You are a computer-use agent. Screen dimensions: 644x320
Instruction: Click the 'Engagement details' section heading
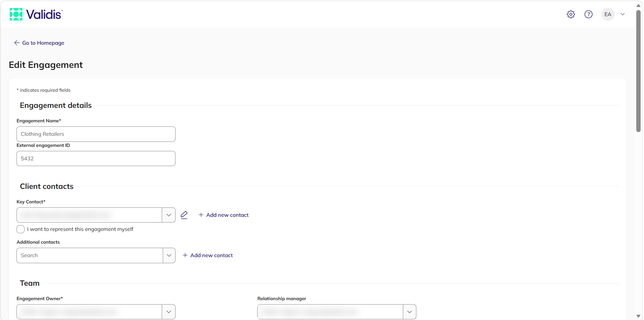click(56, 106)
